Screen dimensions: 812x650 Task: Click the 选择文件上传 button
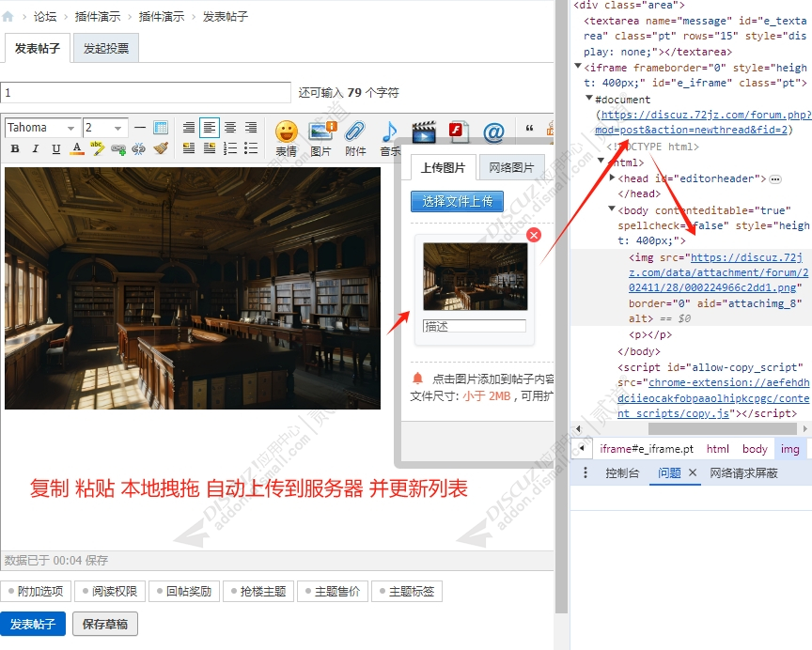(458, 201)
